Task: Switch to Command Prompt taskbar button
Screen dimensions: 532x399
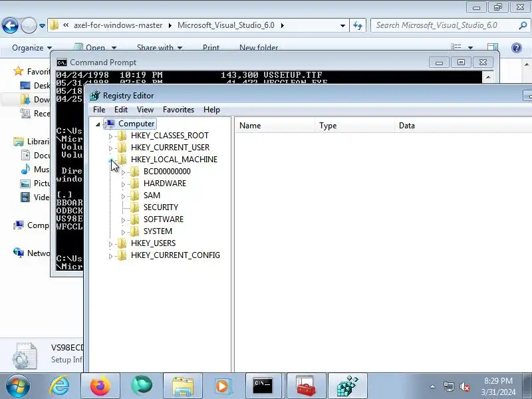Action: (x=263, y=386)
